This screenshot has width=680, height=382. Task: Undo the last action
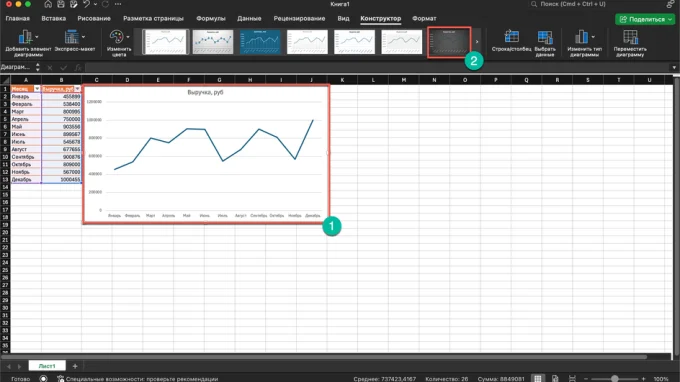[86, 4]
